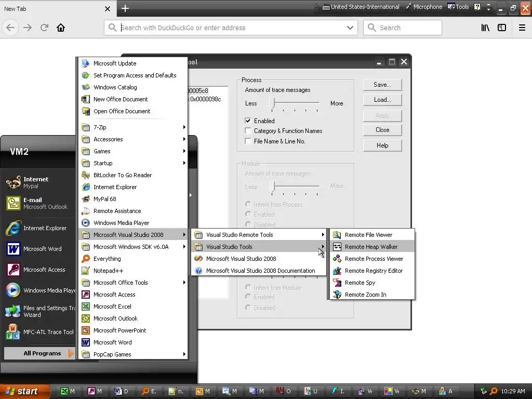The width and height of the screenshot is (532, 399).
Task: Select Inherit from Module radio button
Action: tap(248, 287)
